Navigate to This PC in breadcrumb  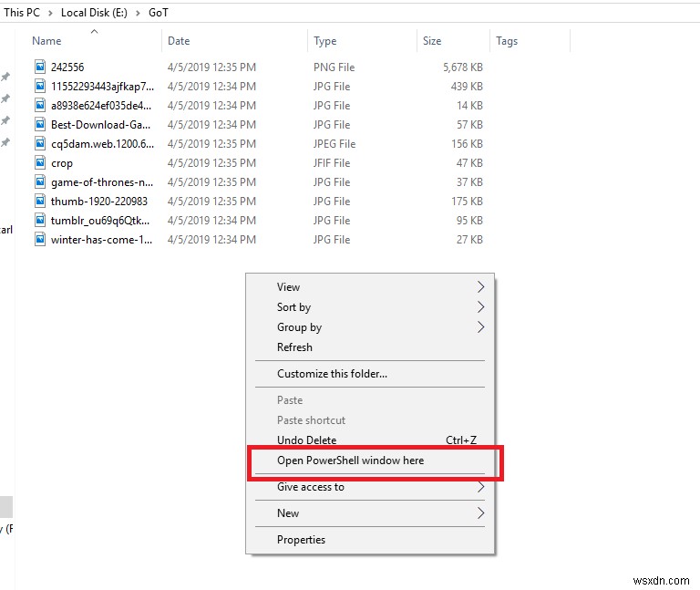click(x=22, y=13)
